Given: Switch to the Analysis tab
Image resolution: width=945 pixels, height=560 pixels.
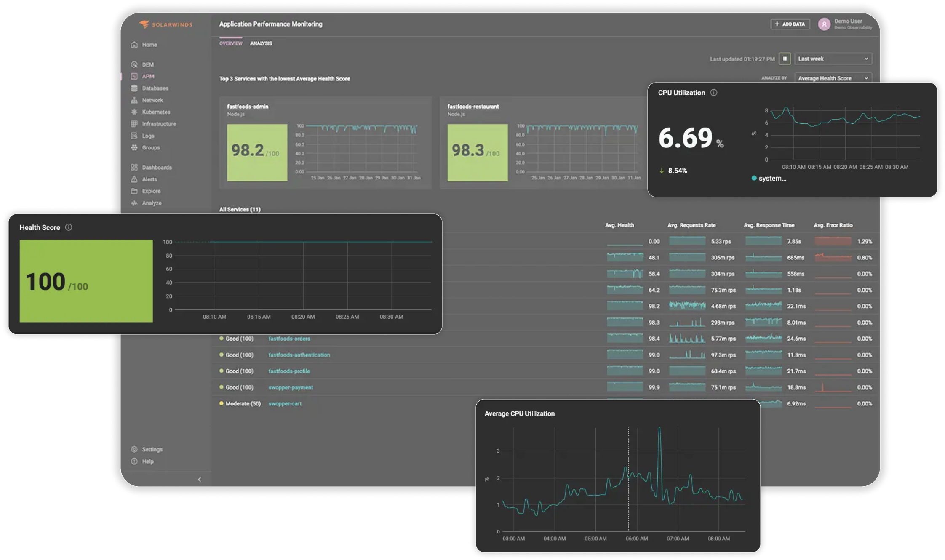Looking at the screenshot, I should (x=261, y=43).
